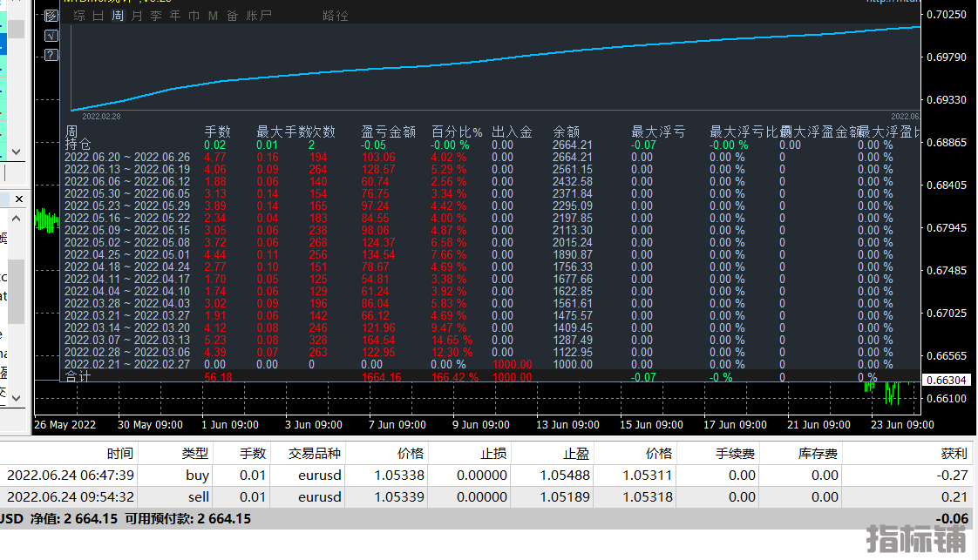
Task: Switch to the 日 daily tab
Action: (98, 16)
